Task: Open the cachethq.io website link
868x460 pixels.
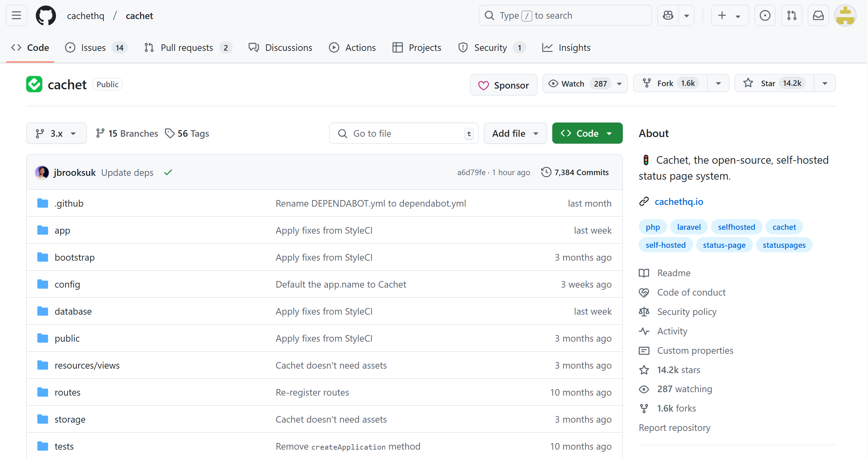Action: [x=679, y=202]
